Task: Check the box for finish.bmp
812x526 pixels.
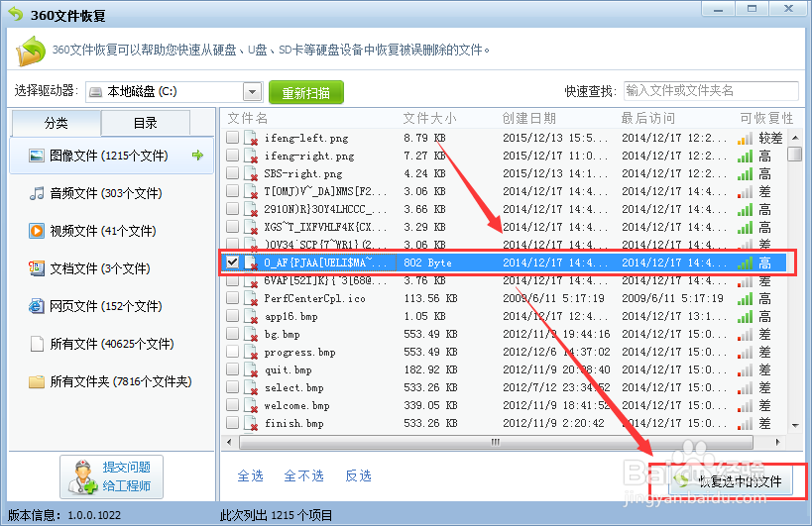Action: coord(233,423)
